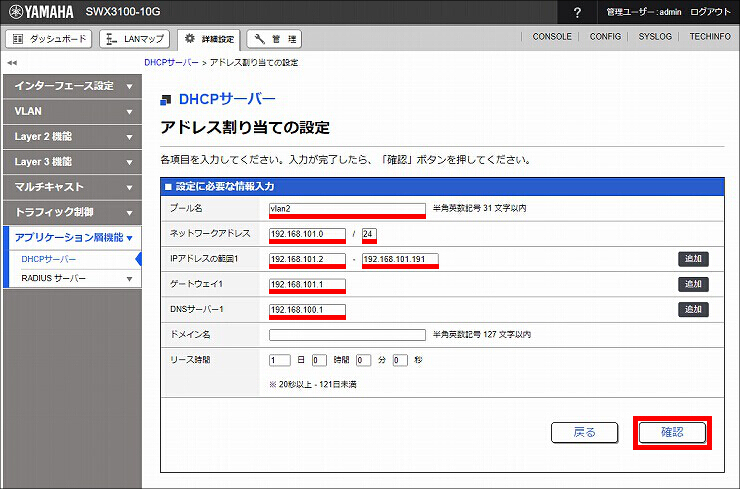
Task: Click the DHCPサーバー breadcrumb link
Action: (171, 62)
